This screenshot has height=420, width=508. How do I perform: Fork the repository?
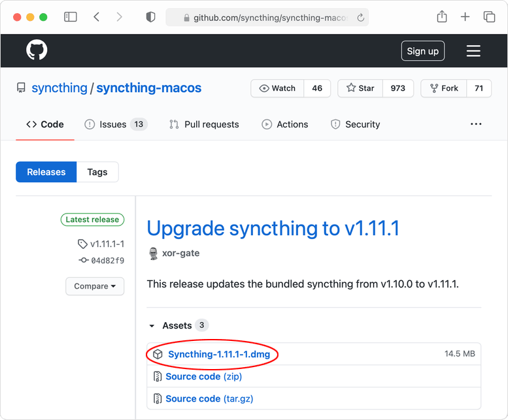click(x=444, y=88)
